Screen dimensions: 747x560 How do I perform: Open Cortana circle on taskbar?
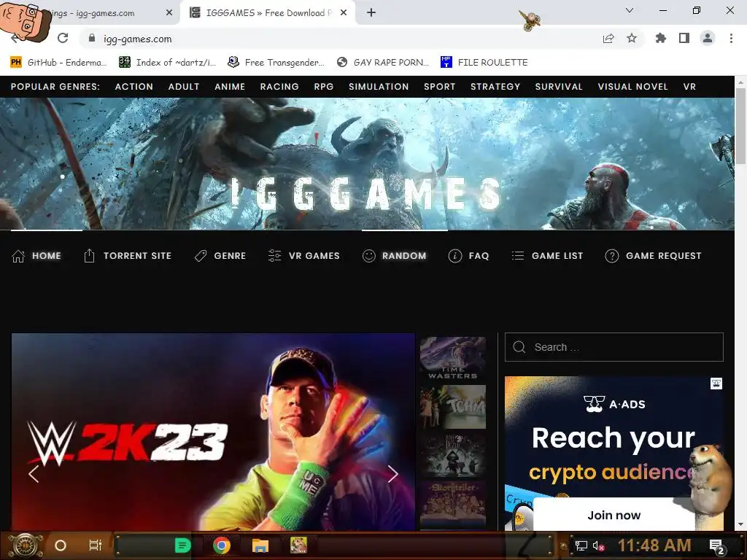61,545
